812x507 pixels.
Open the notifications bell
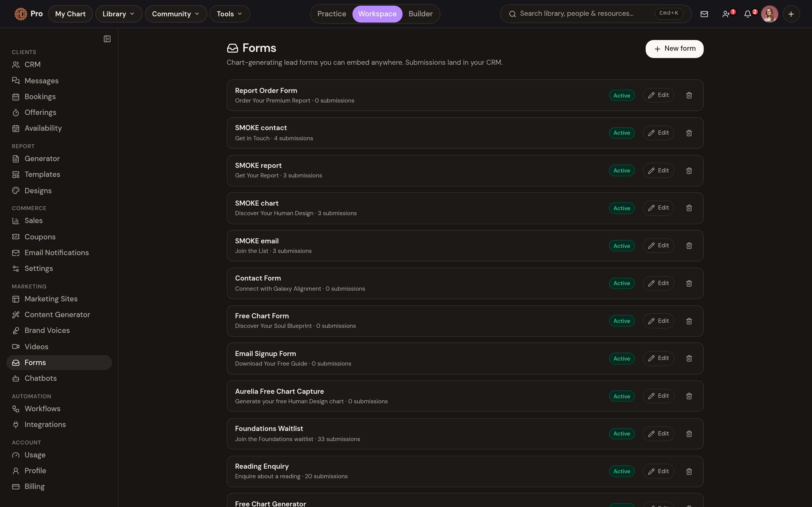tap(748, 14)
